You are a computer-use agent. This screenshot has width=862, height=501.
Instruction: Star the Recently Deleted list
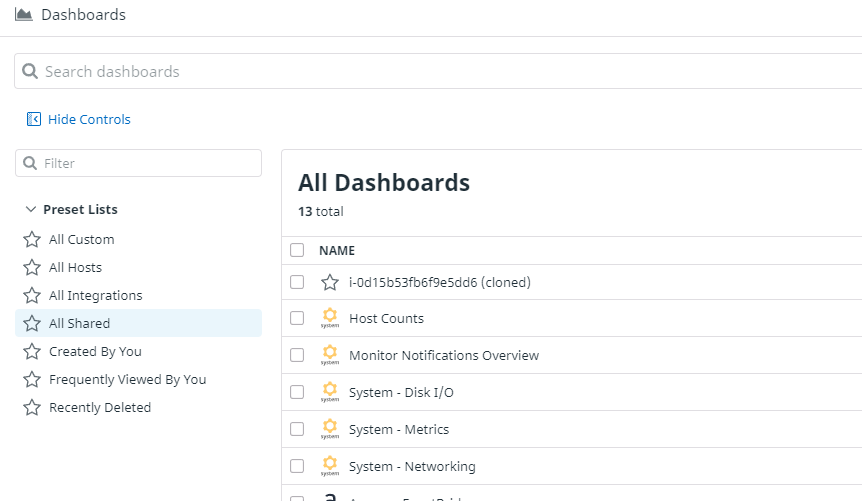pos(32,408)
